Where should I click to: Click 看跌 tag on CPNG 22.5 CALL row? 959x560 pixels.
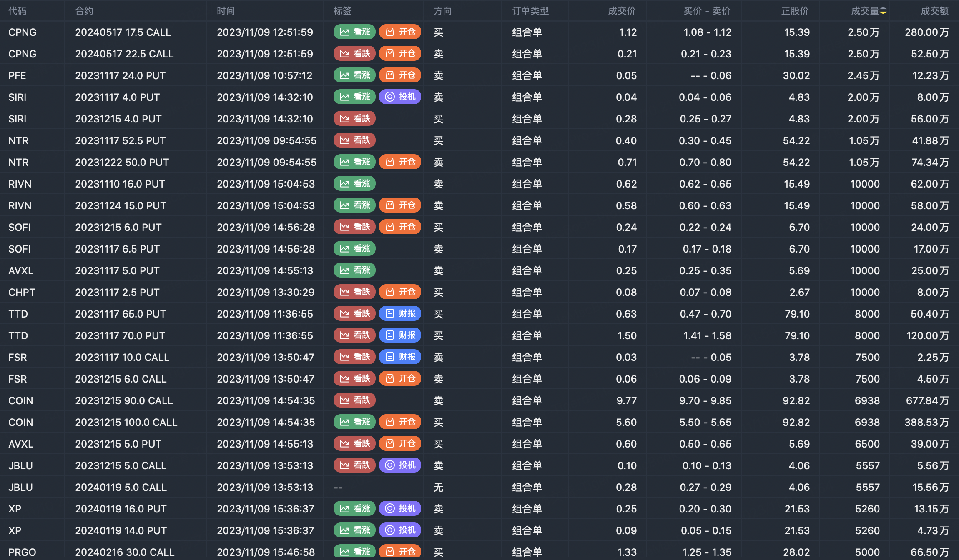[x=354, y=54]
